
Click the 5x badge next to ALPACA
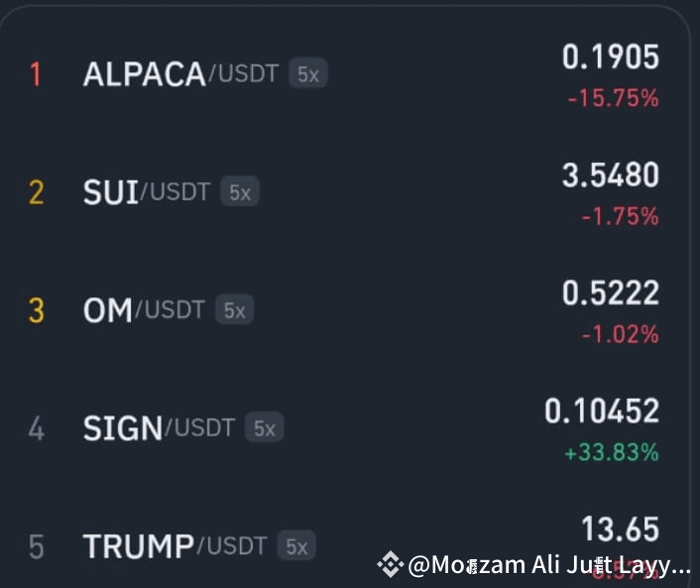coord(308,73)
